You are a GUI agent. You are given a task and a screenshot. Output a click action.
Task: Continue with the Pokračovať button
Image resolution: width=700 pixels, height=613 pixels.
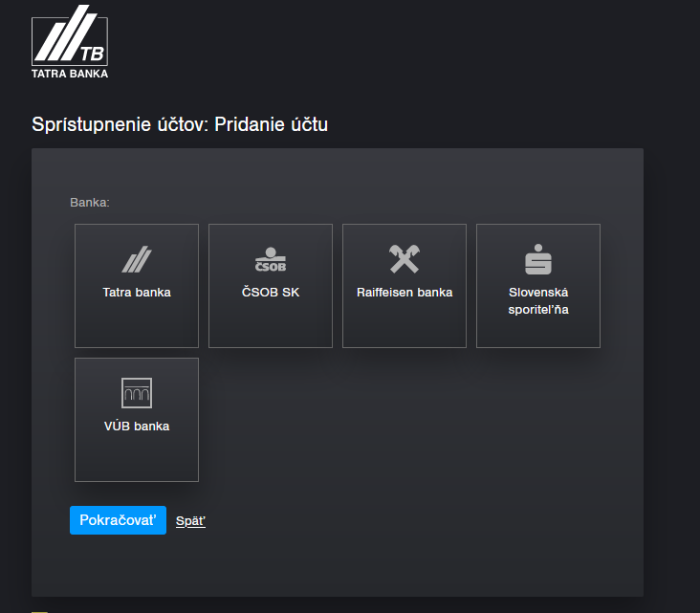tap(118, 520)
